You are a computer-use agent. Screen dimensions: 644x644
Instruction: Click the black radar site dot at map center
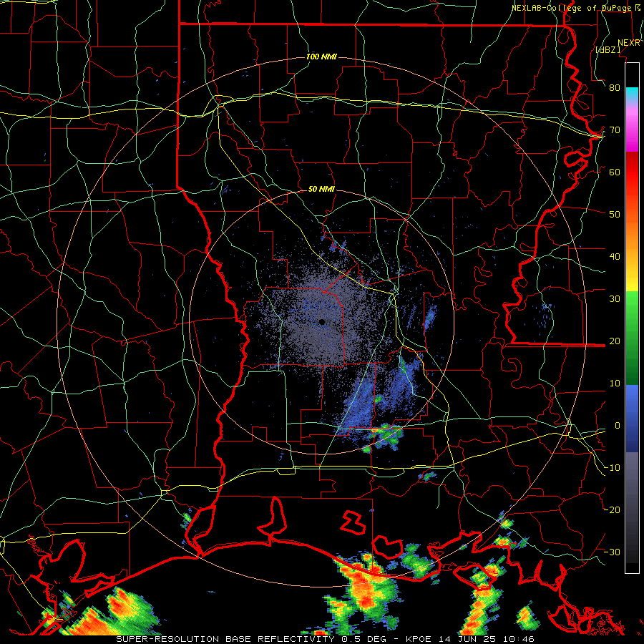(x=322, y=322)
